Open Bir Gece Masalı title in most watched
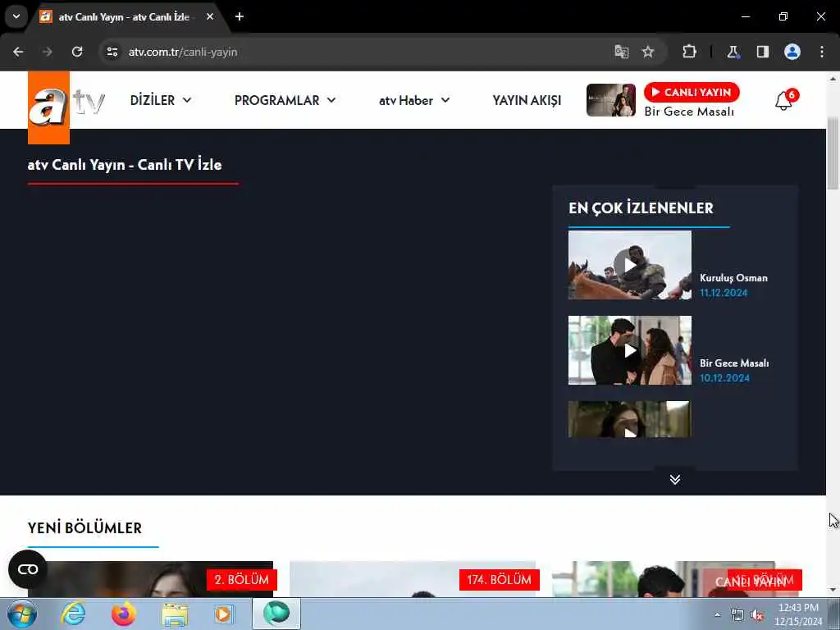 point(734,363)
